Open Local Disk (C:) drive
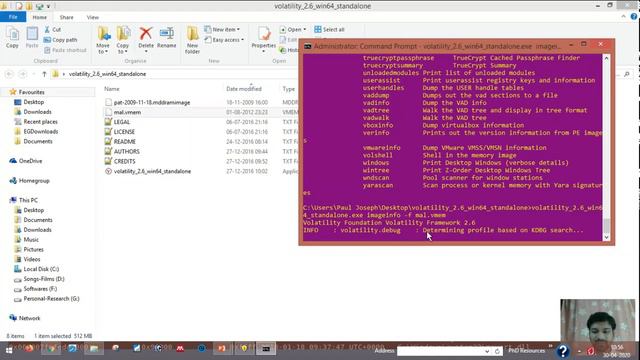 (x=37, y=269)
